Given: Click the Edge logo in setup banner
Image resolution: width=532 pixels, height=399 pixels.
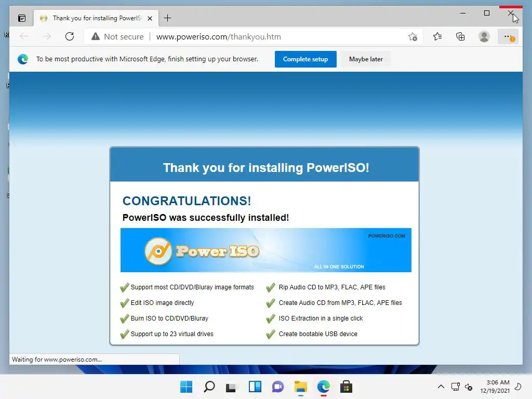Looking at the screenshot, I should (x=23, y=59).
